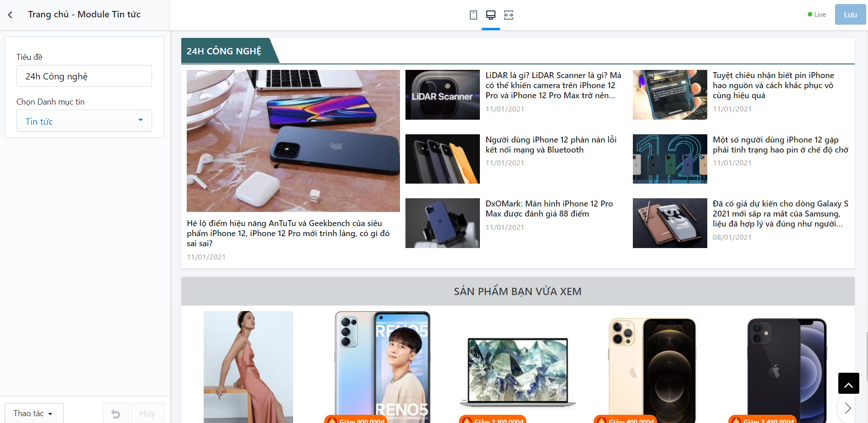
Task: Click the undo arrow button
Action: point(116,413)
